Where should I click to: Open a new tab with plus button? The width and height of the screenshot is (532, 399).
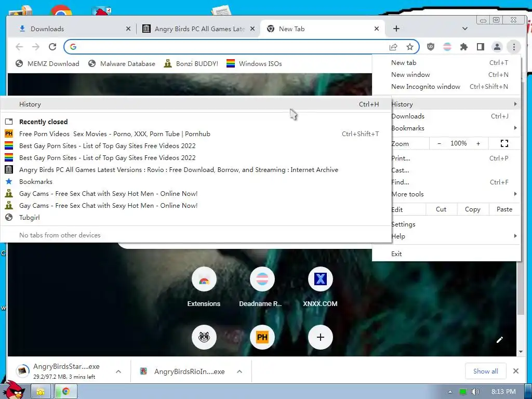point(396,29)
